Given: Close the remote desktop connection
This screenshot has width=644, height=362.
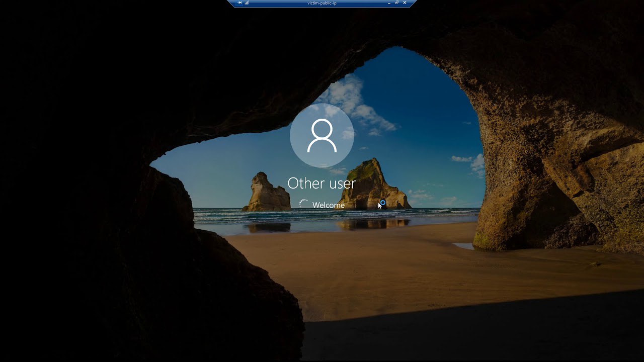Looking at the screenshot, I should point(405,3).
